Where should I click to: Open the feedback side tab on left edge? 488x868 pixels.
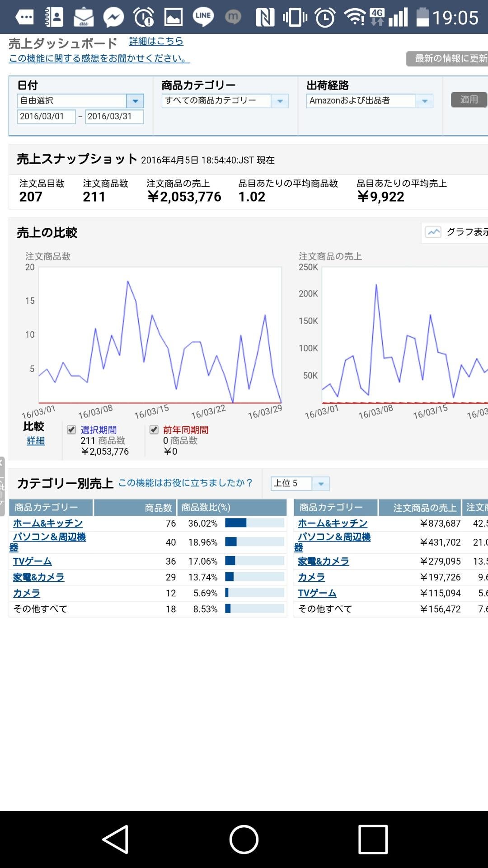(x=2, y=486)
